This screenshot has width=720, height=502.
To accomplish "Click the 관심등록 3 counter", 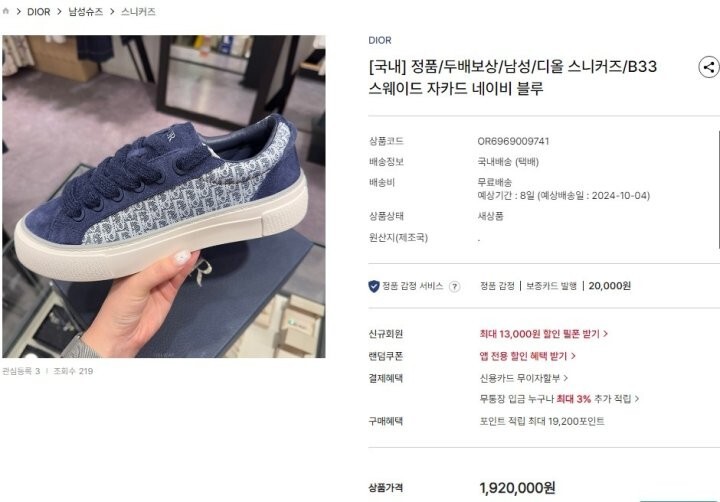I will [x=21, y=371].
